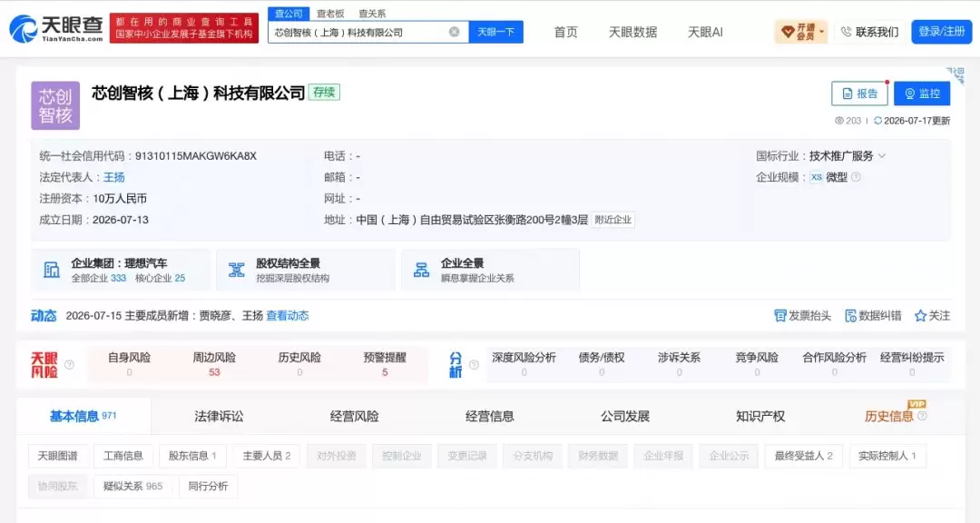Open the 天眼数据 menu item

tap(632, 32)
